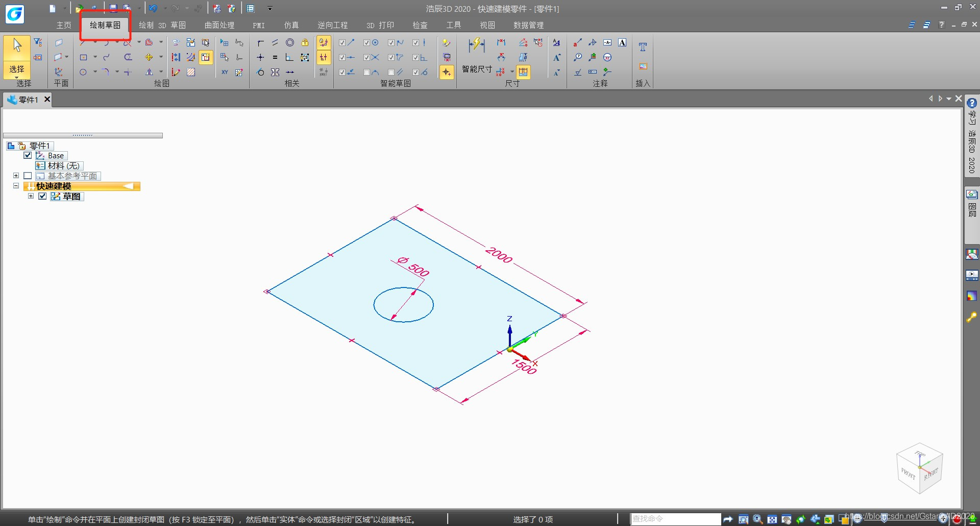The width and height of the screenshot is (980, 526).
Task: Open the quick access toolbar customize arrow
Action: (270, 9)
